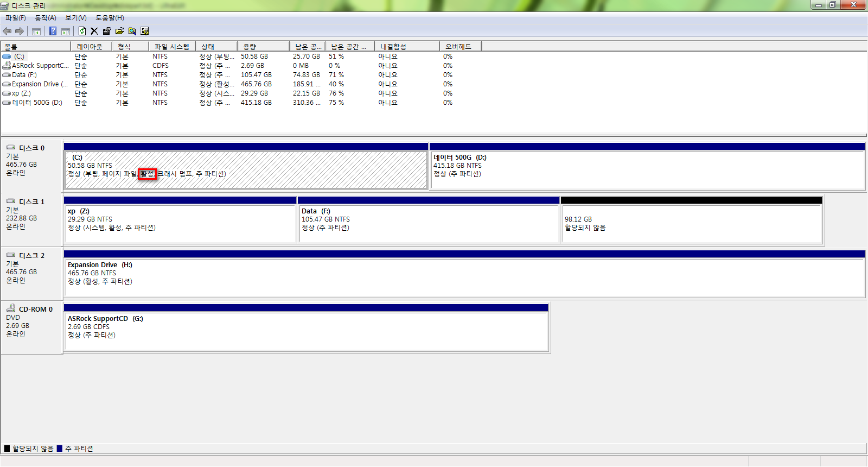Click the 주 파티션 legend label
The image size is (868, 467).
click(79, 449)
